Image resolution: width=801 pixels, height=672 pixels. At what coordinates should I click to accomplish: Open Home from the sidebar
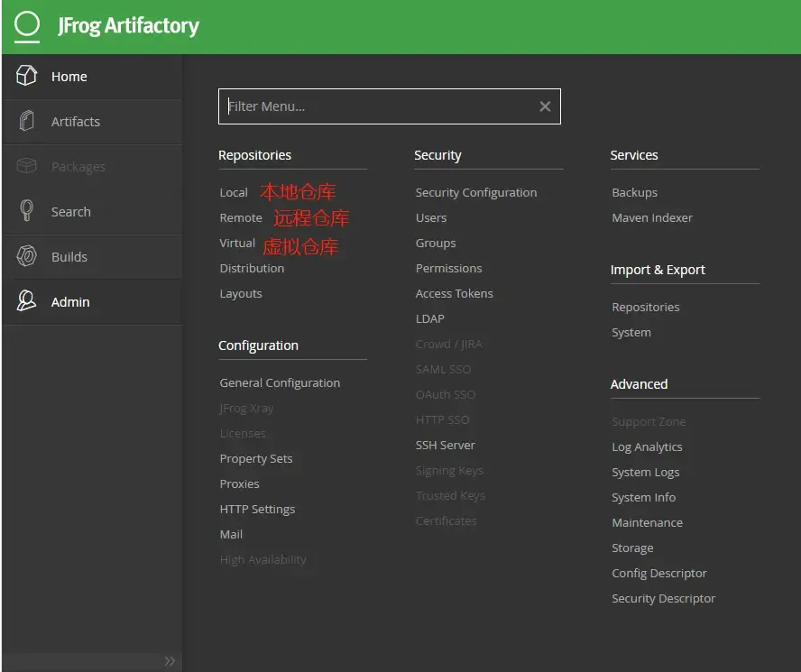(x=69, y=77)
